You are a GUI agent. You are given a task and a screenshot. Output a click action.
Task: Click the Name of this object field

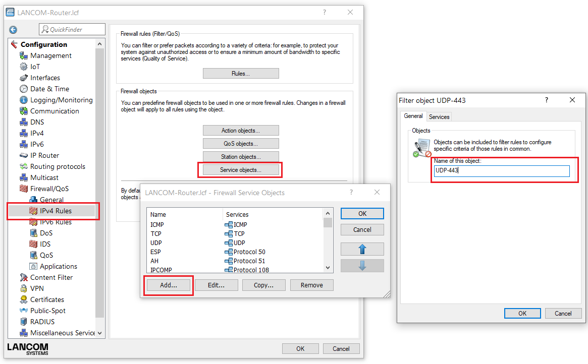[x=502, y=171]
